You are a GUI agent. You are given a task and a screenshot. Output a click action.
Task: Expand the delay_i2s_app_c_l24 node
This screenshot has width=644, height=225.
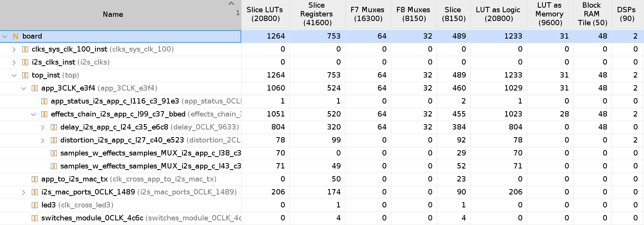pyautogui.click(x=43, y=127)
